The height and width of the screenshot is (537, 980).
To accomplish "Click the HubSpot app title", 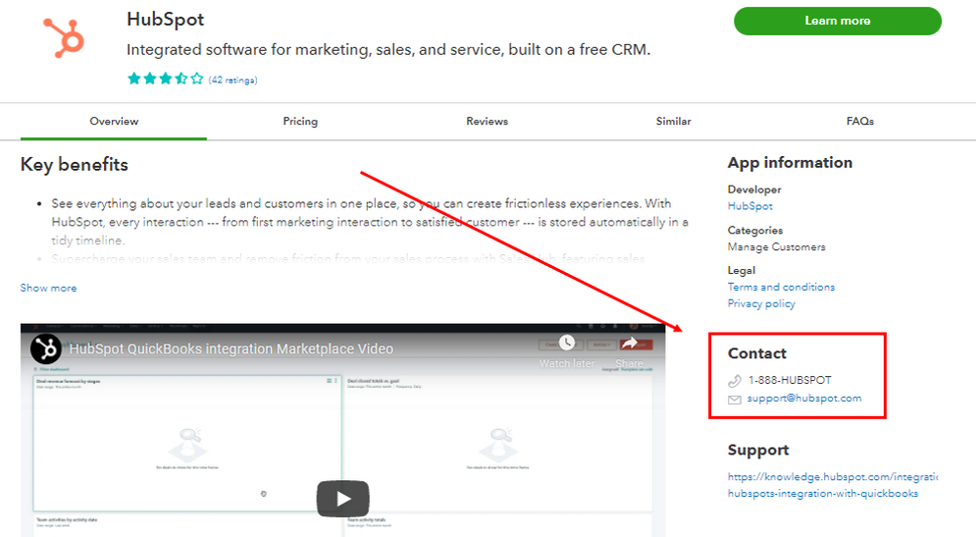I will pyautogui.click(x=166, y=20).
